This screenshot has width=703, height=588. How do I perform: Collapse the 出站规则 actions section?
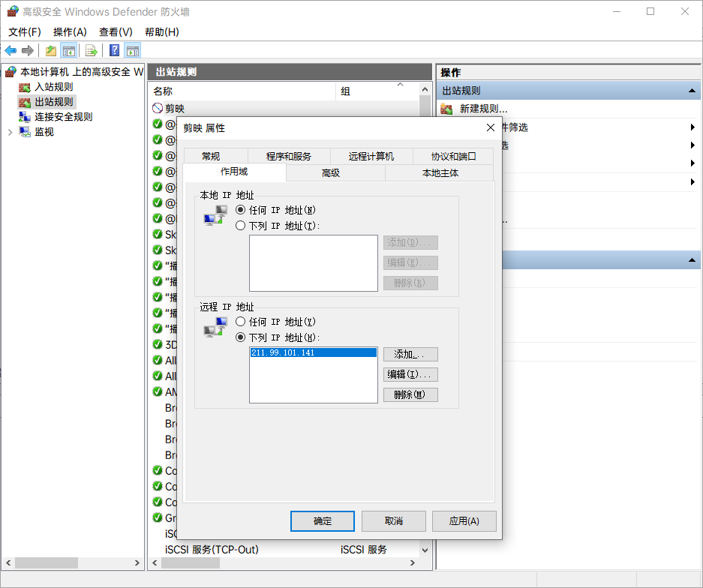[x=691, y=91]
